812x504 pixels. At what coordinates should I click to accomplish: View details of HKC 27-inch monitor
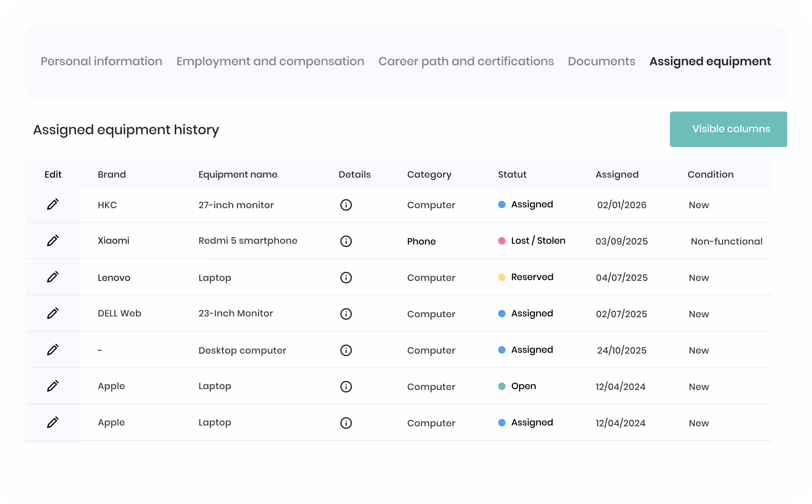pos(346,205)
